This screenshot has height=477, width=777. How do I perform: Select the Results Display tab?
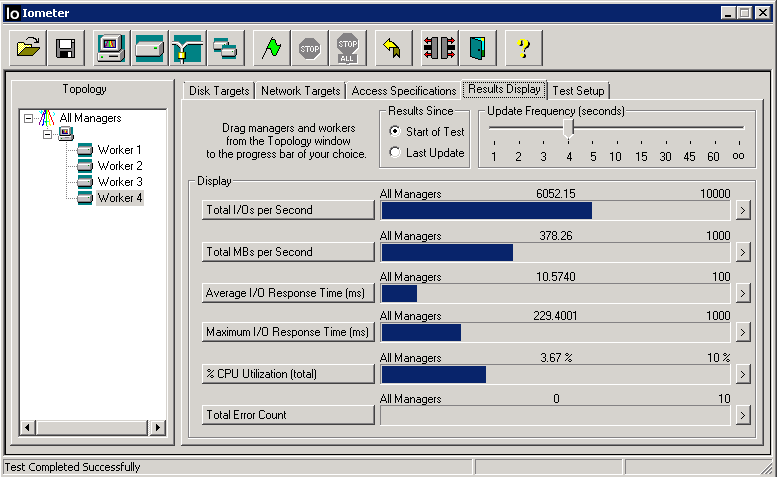(x=504, y=89)
